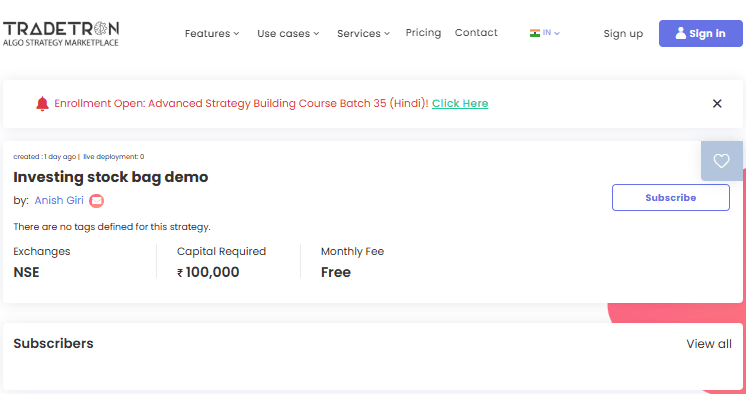Click the NSE exchange value
This screenshot has width=746, height=394.
coord(26,272)
